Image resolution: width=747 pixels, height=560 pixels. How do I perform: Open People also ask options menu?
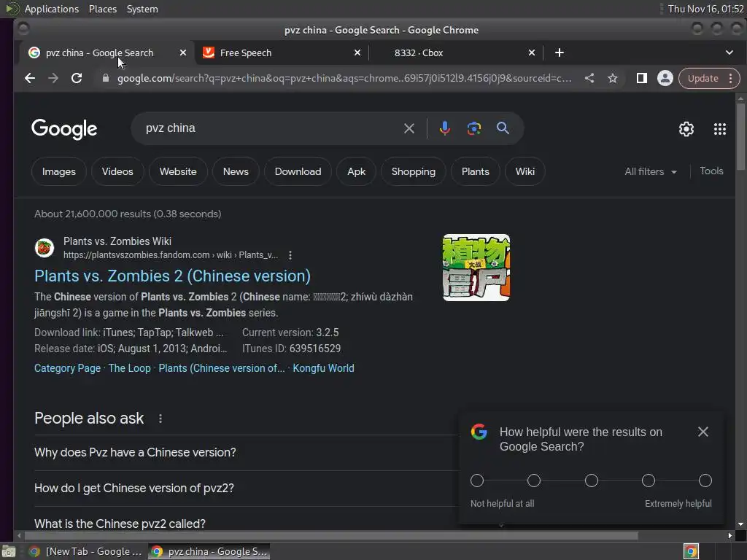(x=160, y=419)
